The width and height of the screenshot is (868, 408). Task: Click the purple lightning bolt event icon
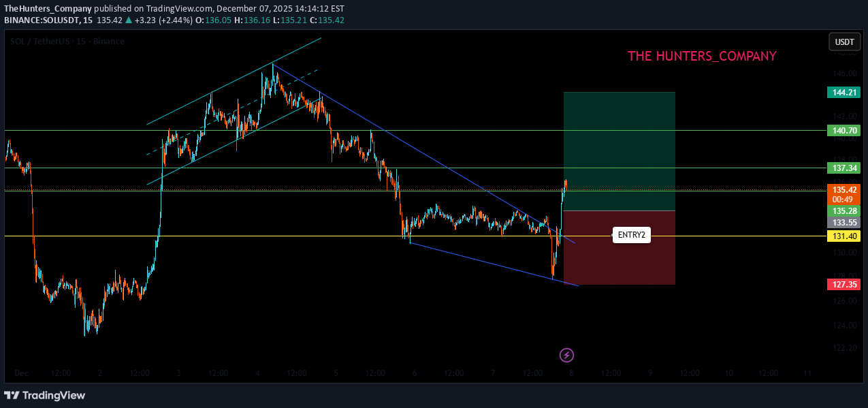[566, 355]
